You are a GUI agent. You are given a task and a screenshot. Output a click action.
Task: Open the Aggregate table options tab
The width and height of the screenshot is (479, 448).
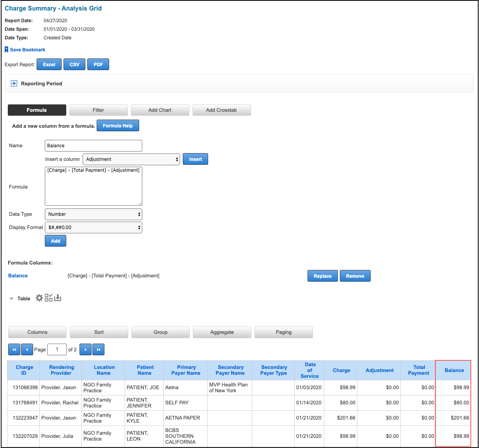[x=222, y=332]
